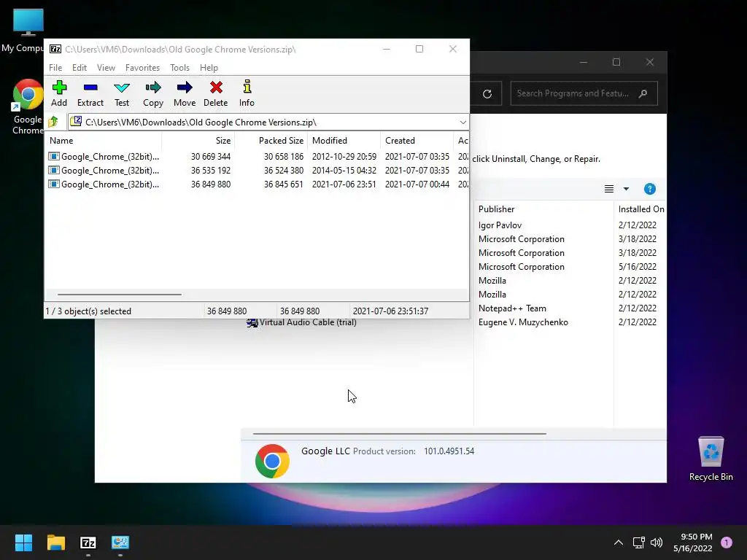Open the Tools menu
747x560 pixels.
(x=179, y=68)
